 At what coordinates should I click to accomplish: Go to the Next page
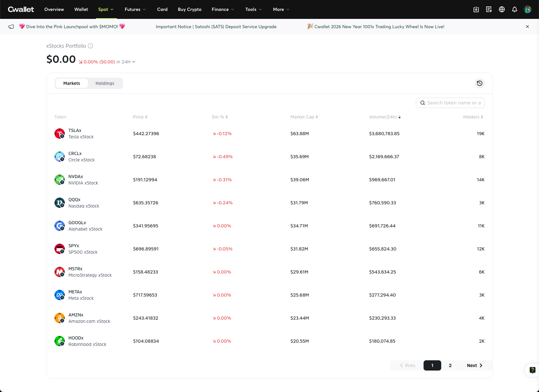click(475, 365)
